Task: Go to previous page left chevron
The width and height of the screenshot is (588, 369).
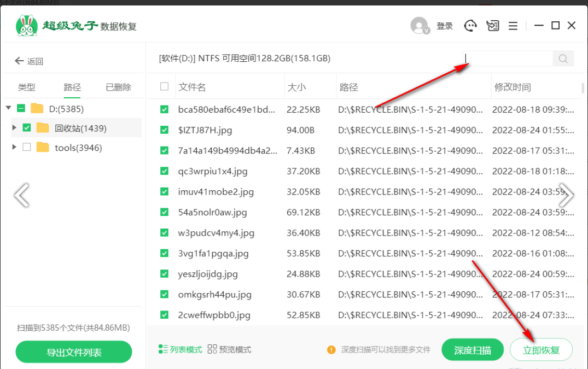Action: tap(21, 195)
